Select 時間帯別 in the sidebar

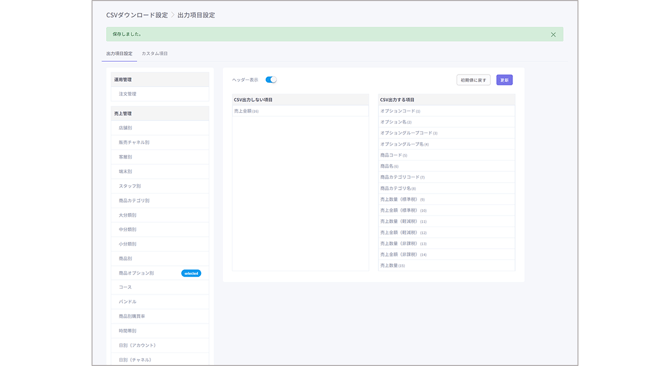[x=160, y=331]
